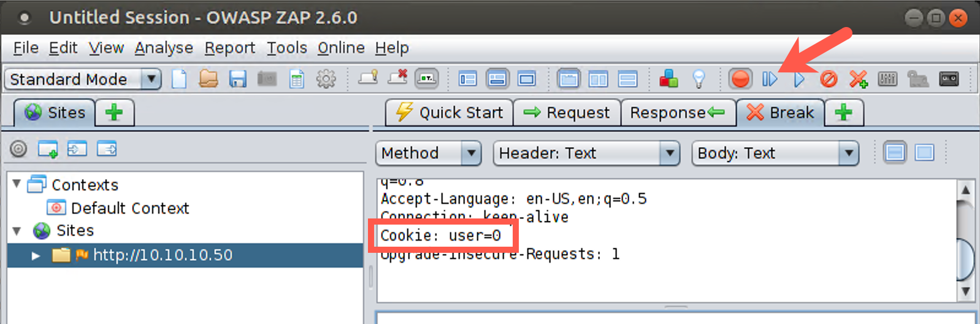Viewport: 980px width, 324px height.
Task: Click the request pane scrollbar down arrow
Action: [x=965, y=291]
